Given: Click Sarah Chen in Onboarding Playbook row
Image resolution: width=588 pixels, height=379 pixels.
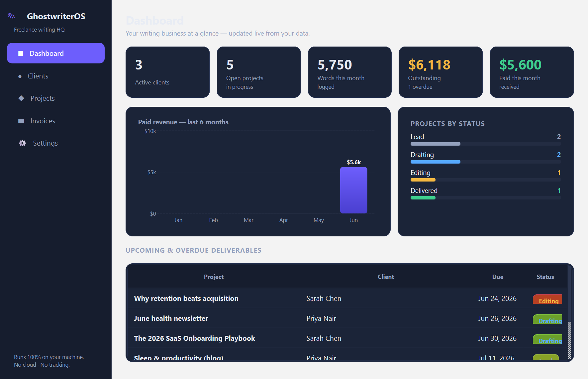Looking at the screenshot, I should coord(324,338).
